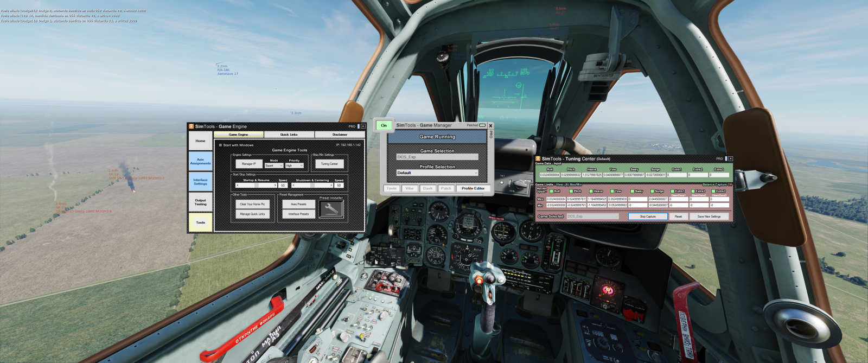Click the SimTools logo in Game Engine title bar
This screenshot has height=363, width=868.
(x=191, y=126)
